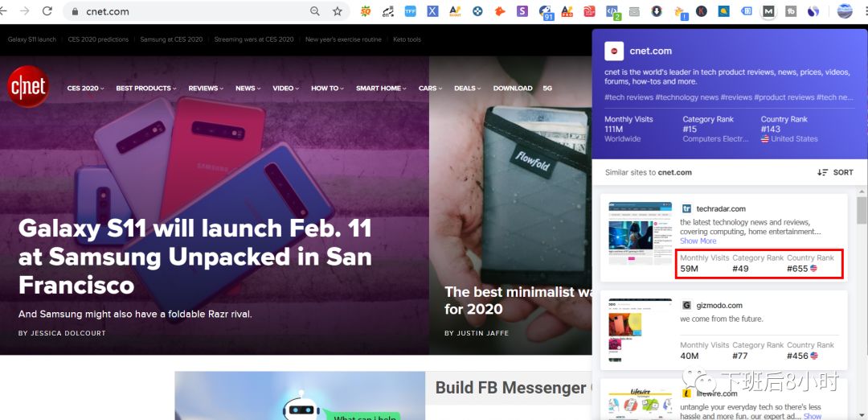
Task: Click the popup scrollbar thumb
Action: pos(862,210)
